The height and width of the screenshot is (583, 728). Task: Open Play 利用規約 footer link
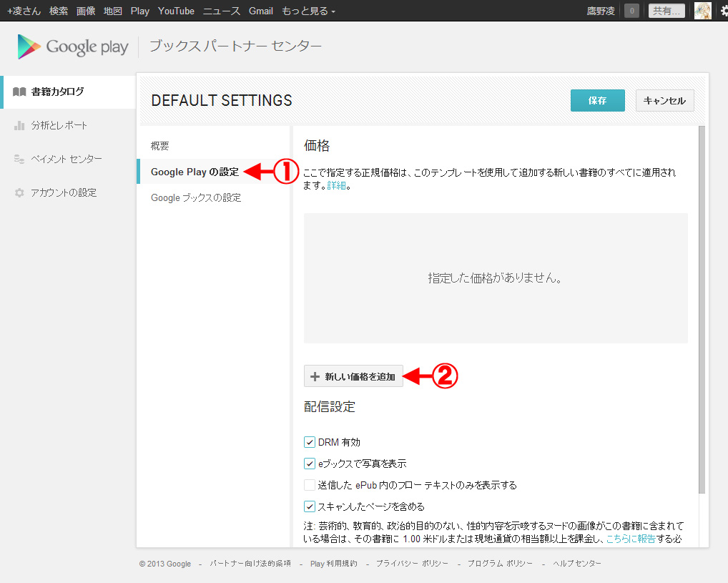click(x=333, y=564)
